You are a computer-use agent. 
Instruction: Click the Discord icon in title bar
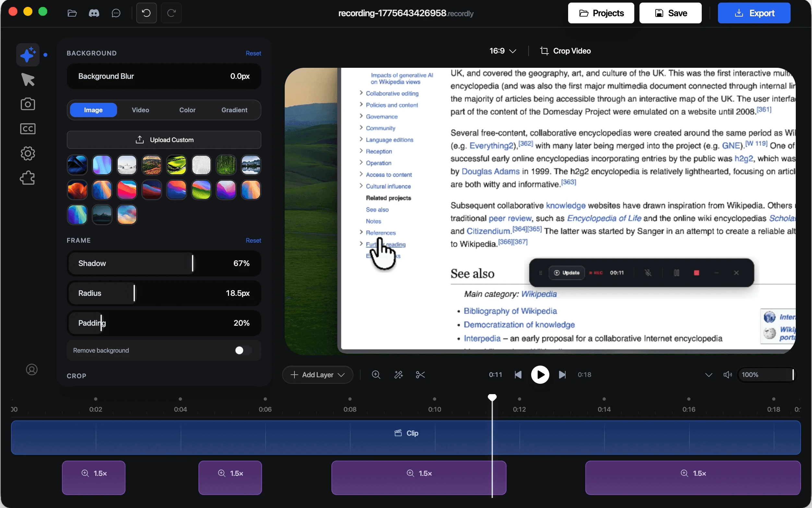(94, 13)
